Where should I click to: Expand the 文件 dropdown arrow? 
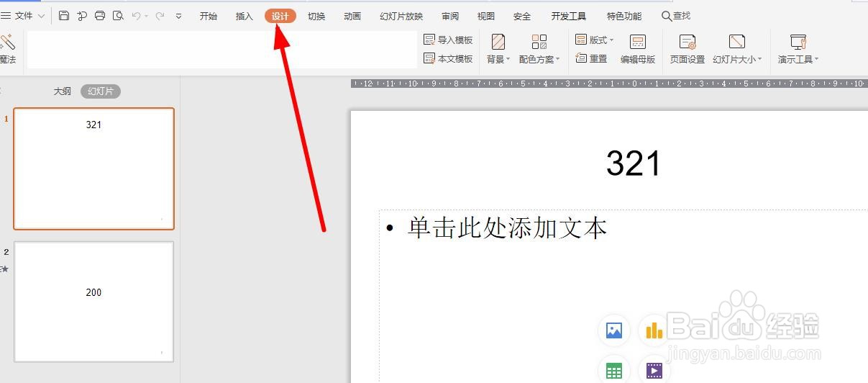pyautogui.click(x=41, y=16)
